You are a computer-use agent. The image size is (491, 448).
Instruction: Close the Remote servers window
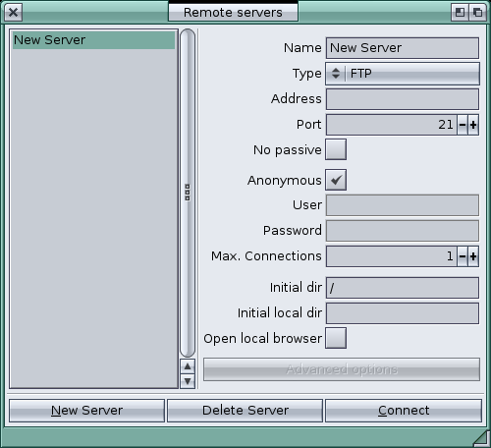pos(13,13)
